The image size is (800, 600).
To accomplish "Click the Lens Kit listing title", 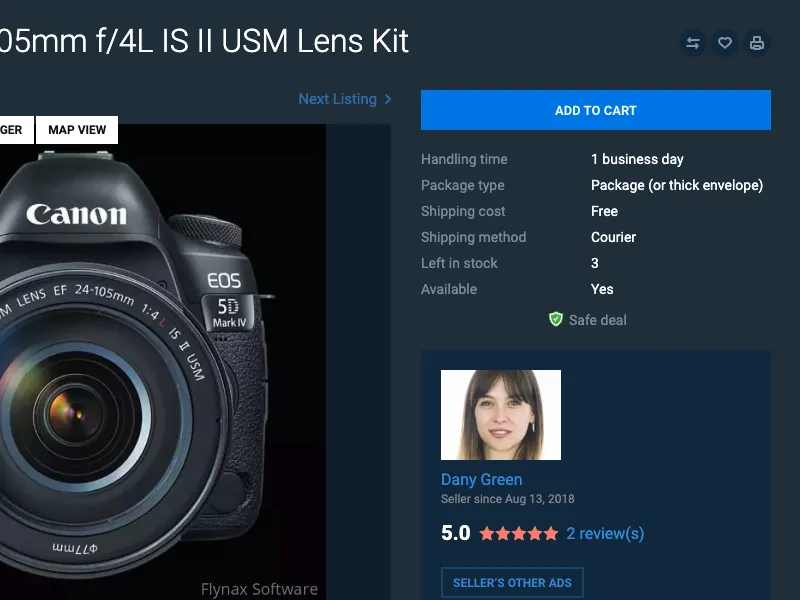I will pos(204,41).
